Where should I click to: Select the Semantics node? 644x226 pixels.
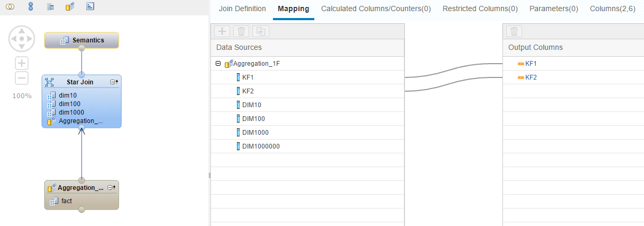[x=82, y=40]
